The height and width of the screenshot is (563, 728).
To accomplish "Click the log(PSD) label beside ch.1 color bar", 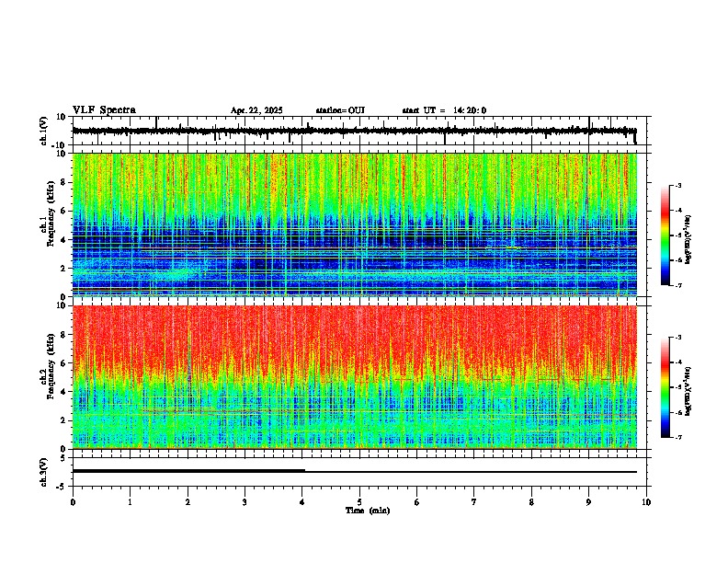I will (x=688, y=239).
